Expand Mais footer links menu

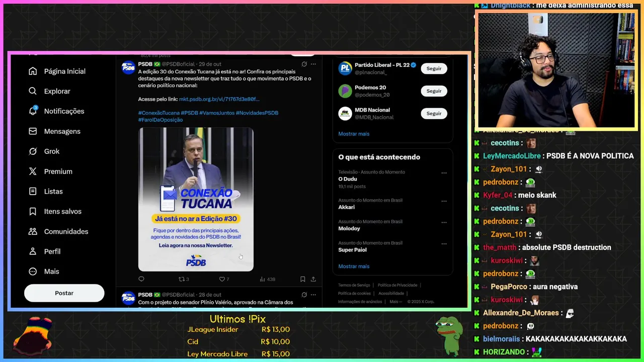coord(396,302)
